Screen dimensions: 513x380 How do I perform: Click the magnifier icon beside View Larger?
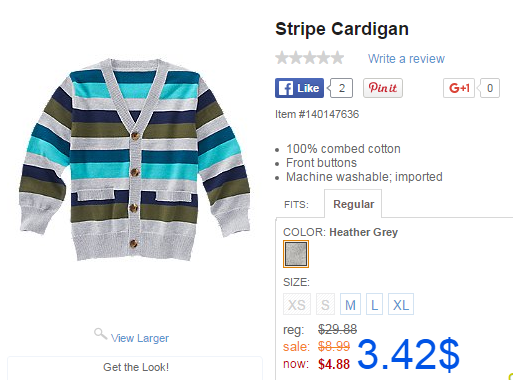tap(100, 334)
